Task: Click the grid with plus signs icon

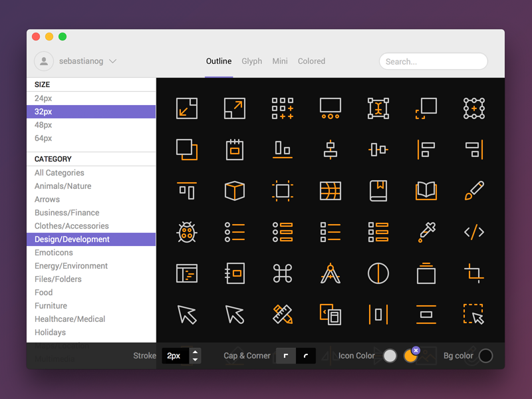Action: pos(283,108)
